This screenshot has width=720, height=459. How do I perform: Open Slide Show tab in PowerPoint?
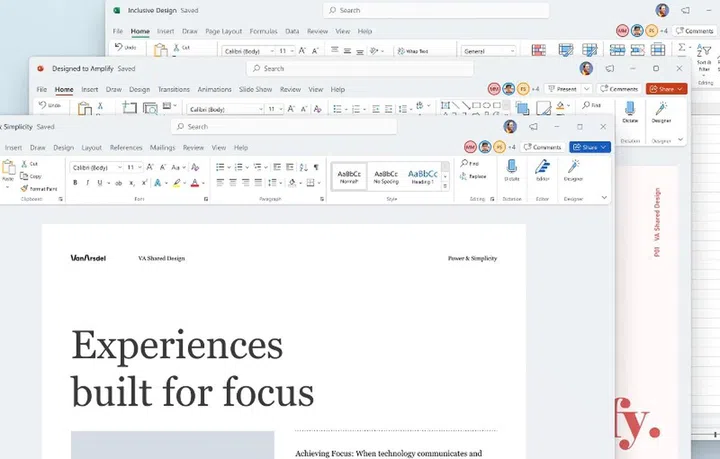click(x=255, y=89)
